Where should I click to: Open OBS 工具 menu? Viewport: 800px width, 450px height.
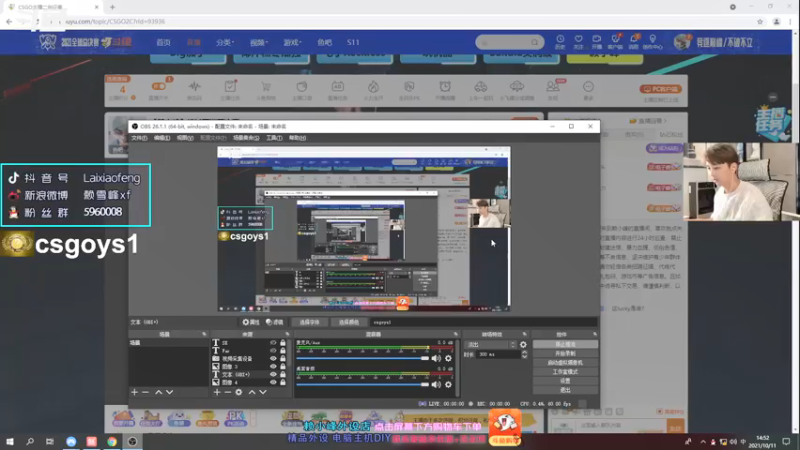274,138
